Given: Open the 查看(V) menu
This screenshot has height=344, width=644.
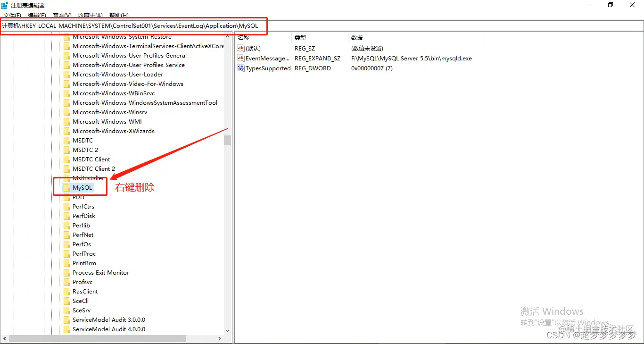Looking at the screenshot, I should [x=62, y=16].
